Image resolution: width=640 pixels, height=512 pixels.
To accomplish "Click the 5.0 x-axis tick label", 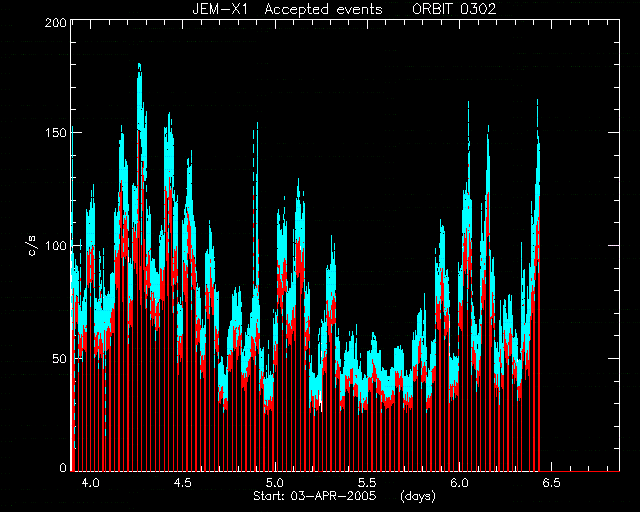I will pos(275,483).
